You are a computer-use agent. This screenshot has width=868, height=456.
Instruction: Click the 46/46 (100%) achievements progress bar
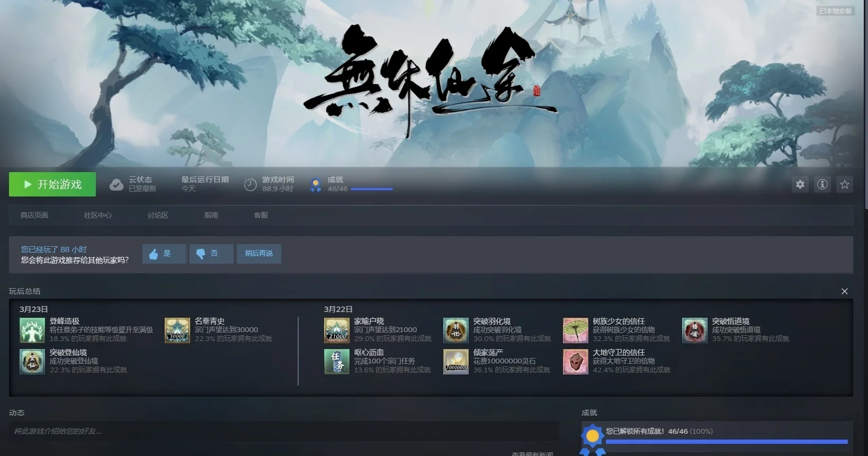pos(727,442)
